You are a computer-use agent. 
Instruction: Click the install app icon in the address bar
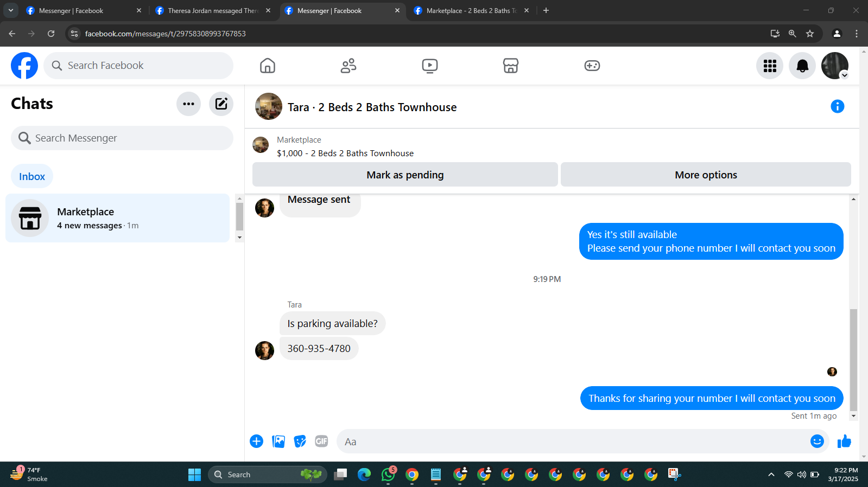[775, 34]
